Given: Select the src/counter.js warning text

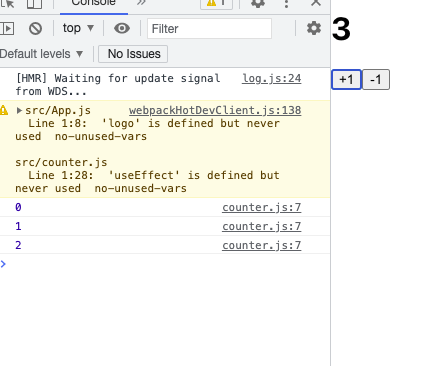Looking at the screenshot, I should click(61, 162).
